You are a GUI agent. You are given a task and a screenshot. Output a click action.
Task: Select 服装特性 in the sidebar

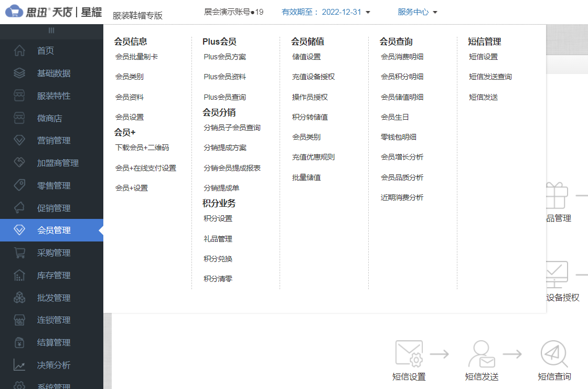pyautogui.click(x=52, y=96)
